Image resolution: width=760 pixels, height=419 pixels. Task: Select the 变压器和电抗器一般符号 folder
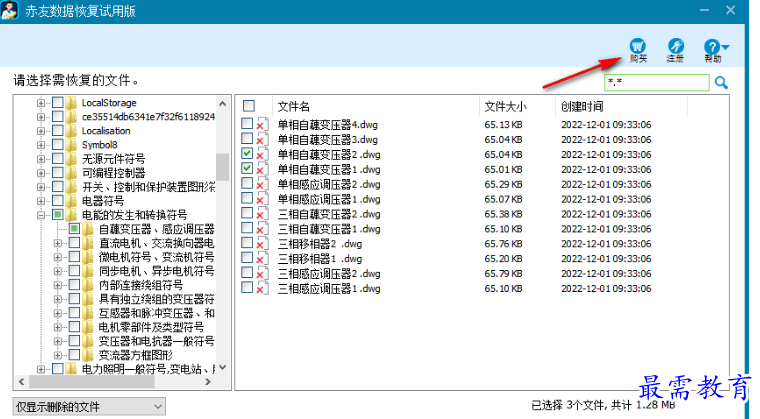coord(156,341)
